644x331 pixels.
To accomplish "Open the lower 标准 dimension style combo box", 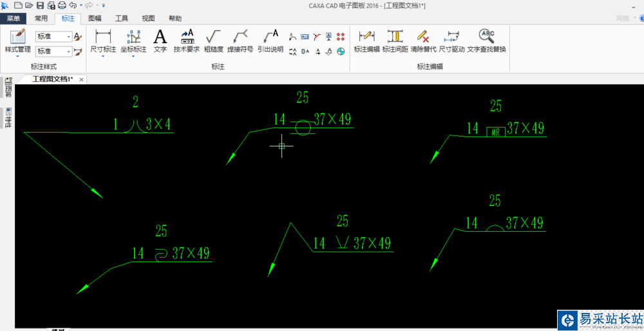I will 54,52.
